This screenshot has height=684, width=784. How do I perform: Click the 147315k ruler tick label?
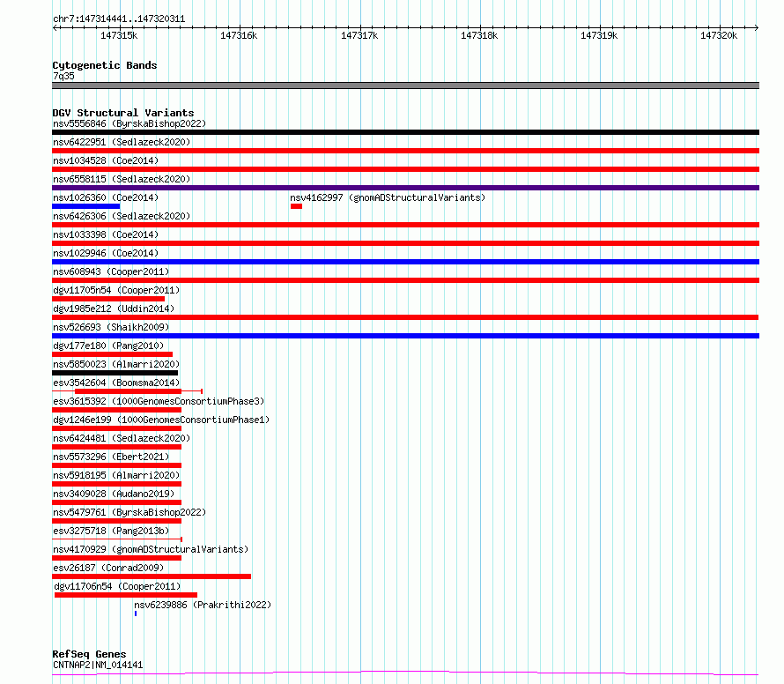(x=119, y=35)
